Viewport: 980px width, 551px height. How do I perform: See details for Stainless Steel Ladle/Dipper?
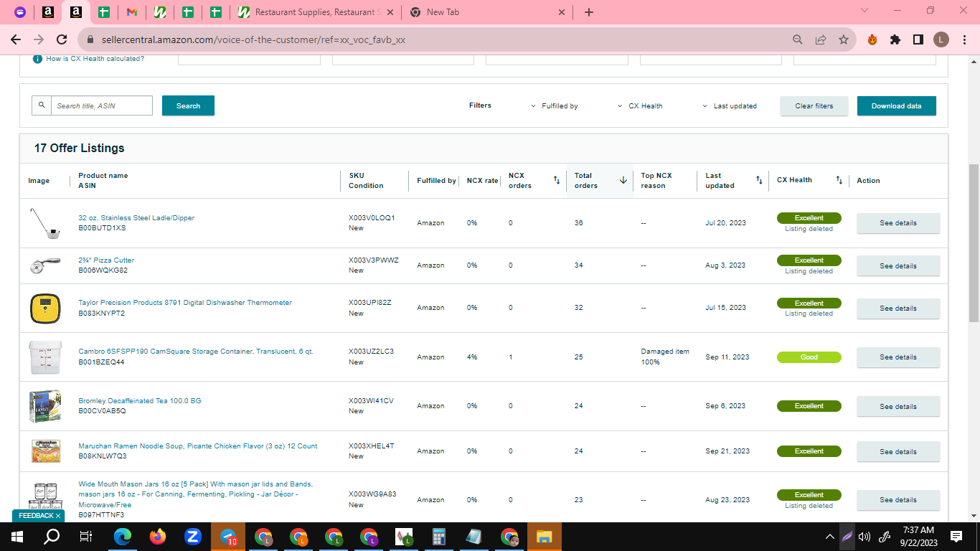[x=898, y=223]
